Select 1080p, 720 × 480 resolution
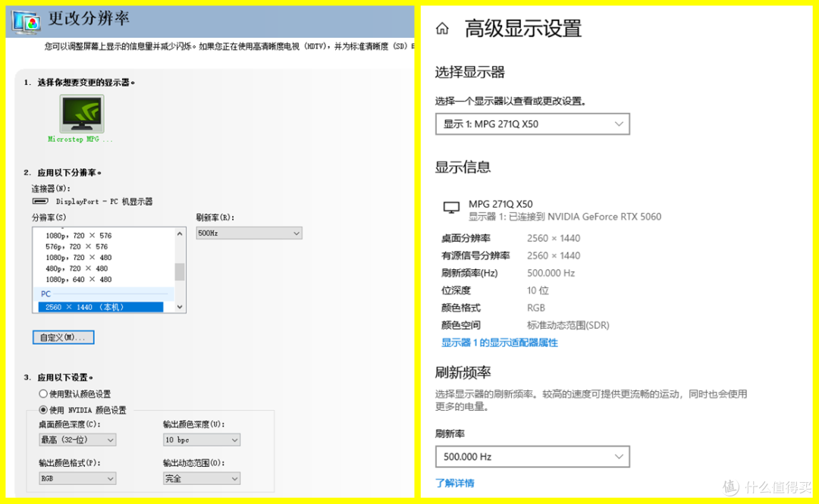Screen dimensions: 819x504 coord(78,258)
